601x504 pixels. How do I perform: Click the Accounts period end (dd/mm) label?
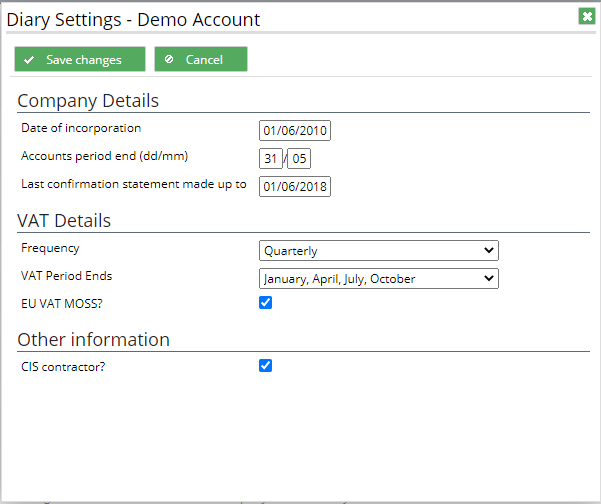coord(105,156)
